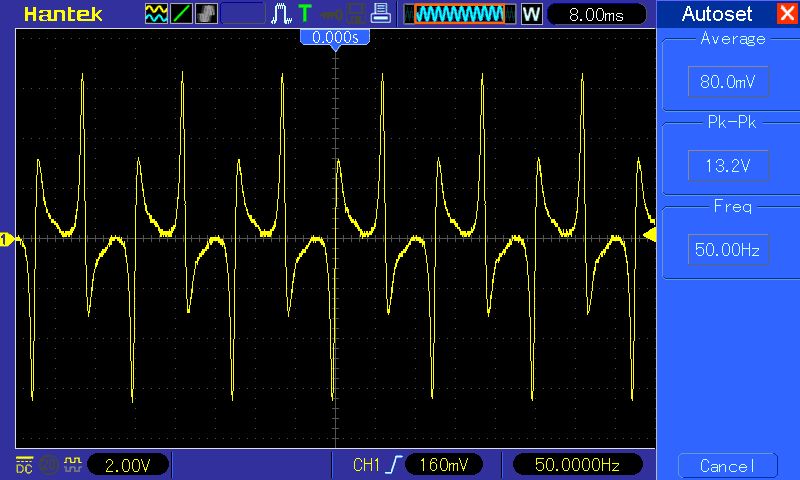Click the green diagonal line icon
Image resolution: width=800 pixels, height=480 pixels.
click(181, 14)
